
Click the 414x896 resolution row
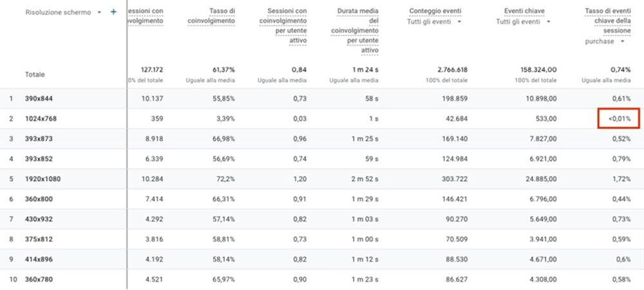pyautogui.click(x=40, y=258)
